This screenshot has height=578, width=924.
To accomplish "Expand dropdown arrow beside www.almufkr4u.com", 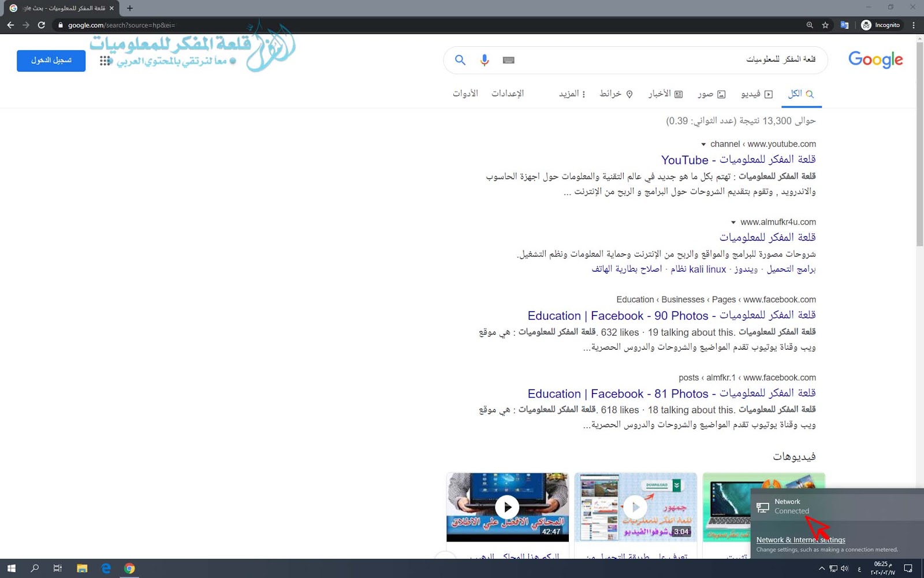I will pyautogui.click(x=733, y=223).
